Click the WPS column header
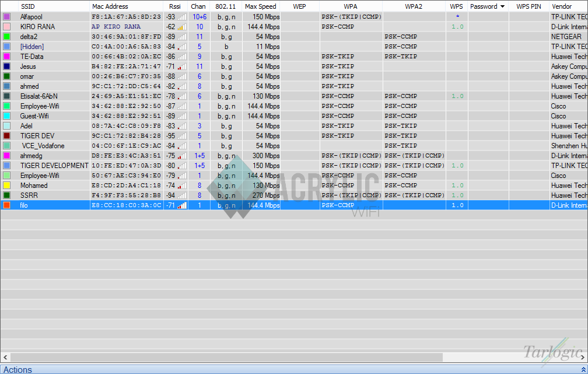588x374 pixels. coord(457,6)
